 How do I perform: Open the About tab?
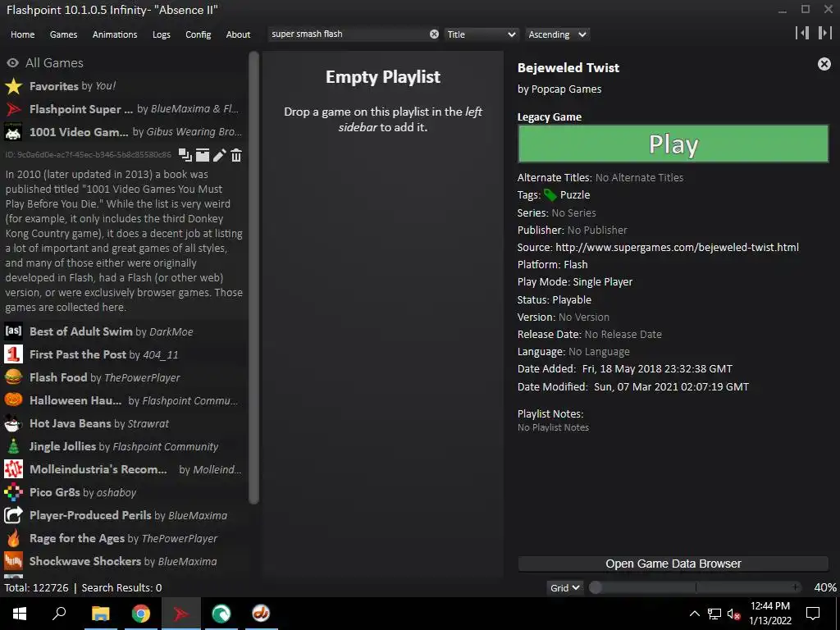click(x=238, y=34)
